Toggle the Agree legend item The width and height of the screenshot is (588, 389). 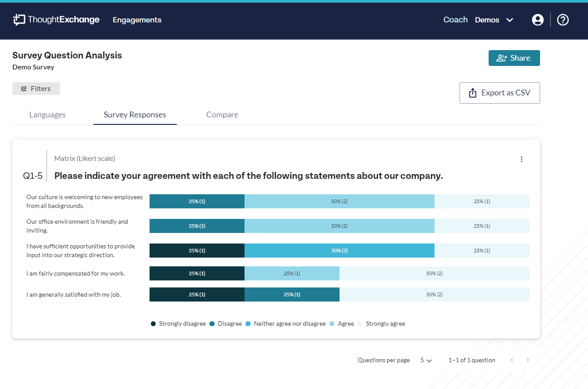pyautogui.click(x=342, y=324)
